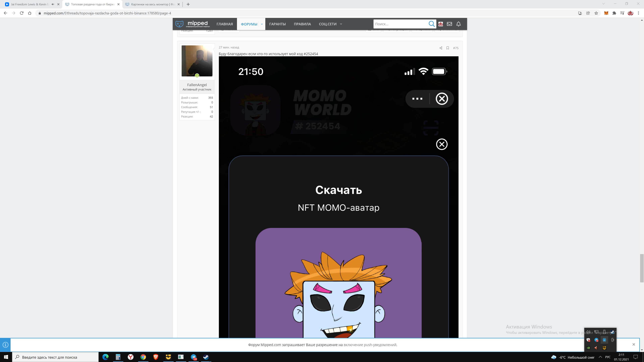Screen dimensions: 644x362
Task: Open the media controls icon in toolbar
Action: point(622,13)
